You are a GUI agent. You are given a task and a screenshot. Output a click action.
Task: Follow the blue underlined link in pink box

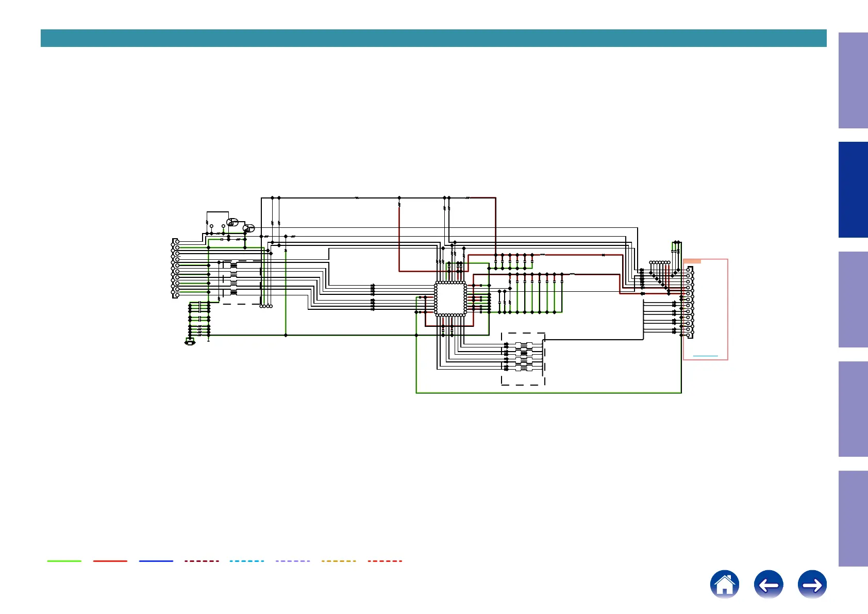[x=706, y=356]
